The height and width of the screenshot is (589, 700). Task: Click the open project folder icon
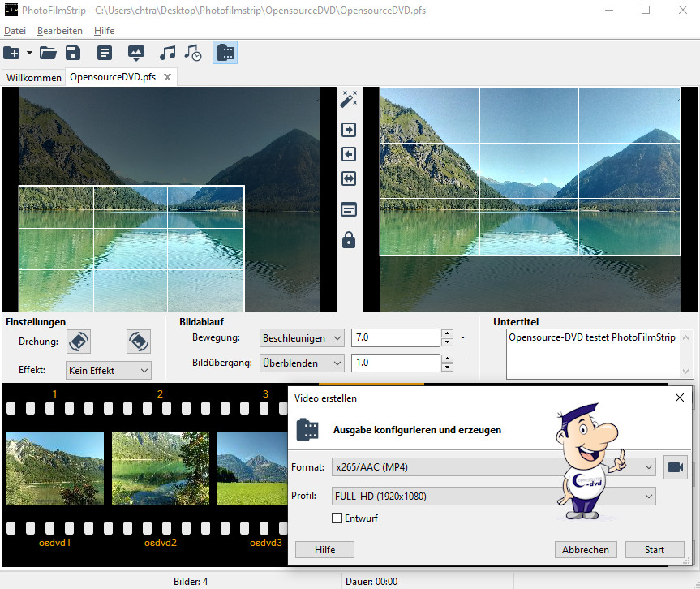tap(49, 54)
